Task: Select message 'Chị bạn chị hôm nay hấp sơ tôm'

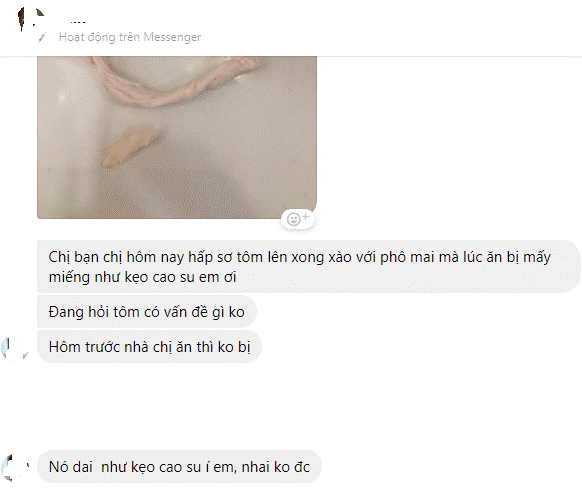Action: (x=308, y=266)
